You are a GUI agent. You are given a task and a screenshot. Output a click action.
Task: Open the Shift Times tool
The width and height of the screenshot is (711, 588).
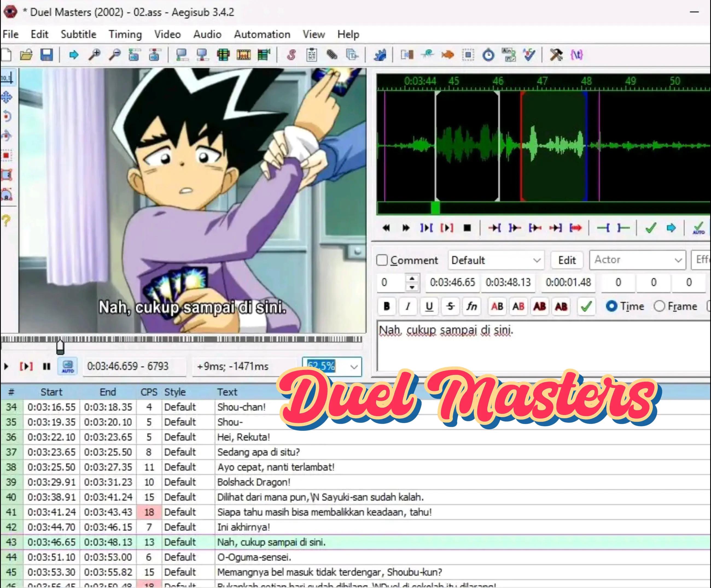tap(407, 55)
